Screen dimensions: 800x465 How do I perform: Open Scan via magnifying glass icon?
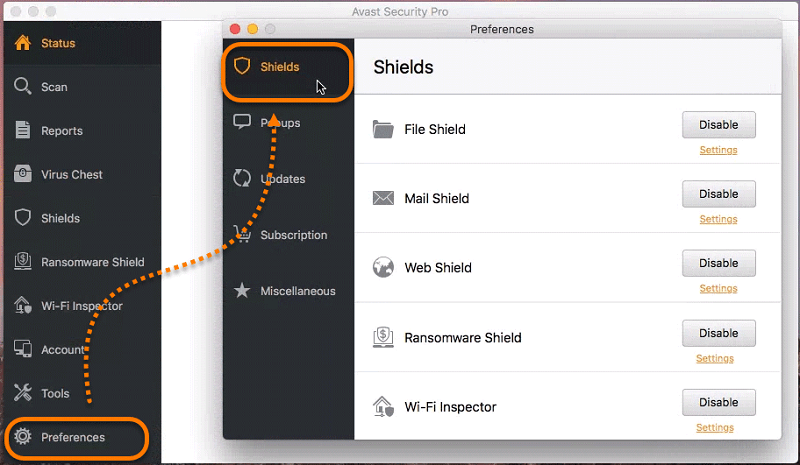click(22, 86)
